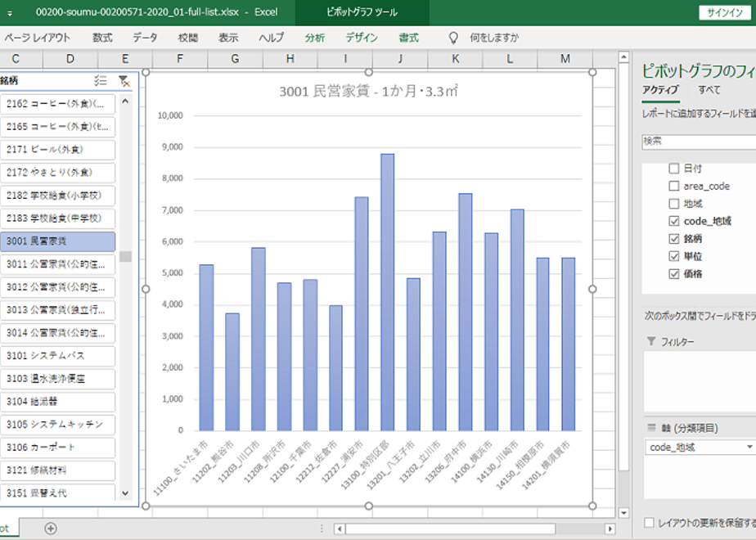Select the アクティブ tab in field pane
The width and height of the screenshot is (756, 540).
tap(660, 90)
